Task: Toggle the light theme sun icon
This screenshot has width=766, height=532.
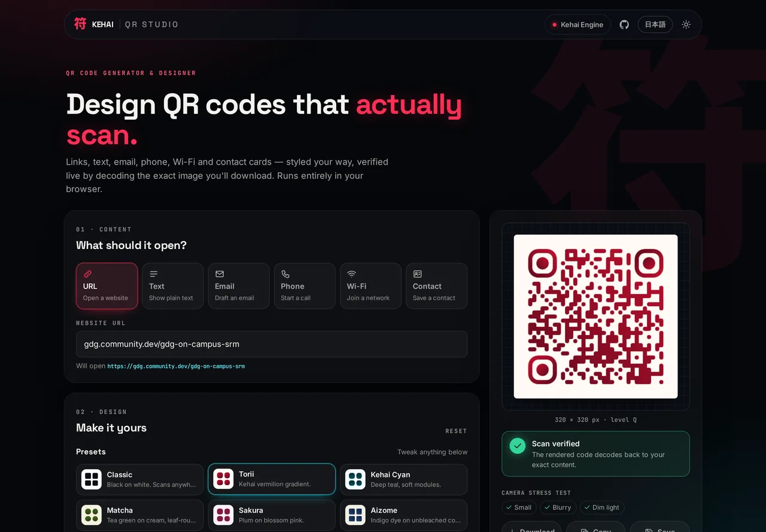Action: click(686, 25)
